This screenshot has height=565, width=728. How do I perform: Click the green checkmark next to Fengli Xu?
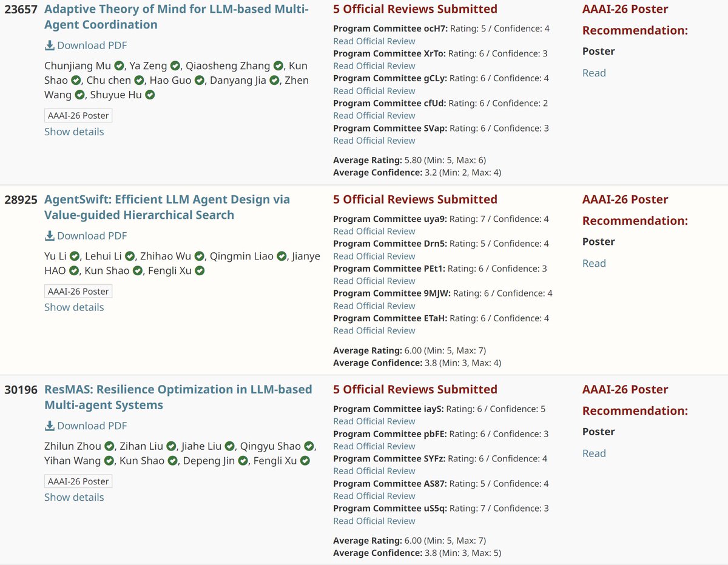(200, 270)
